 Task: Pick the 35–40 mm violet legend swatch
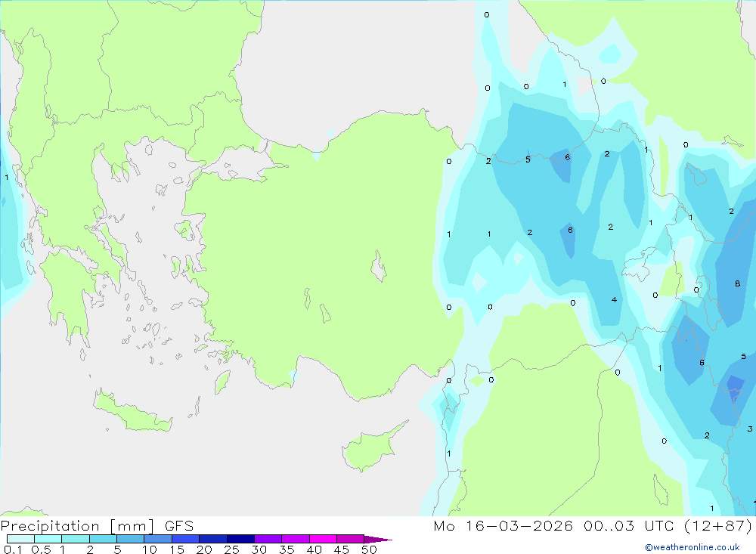coord(296,539)
